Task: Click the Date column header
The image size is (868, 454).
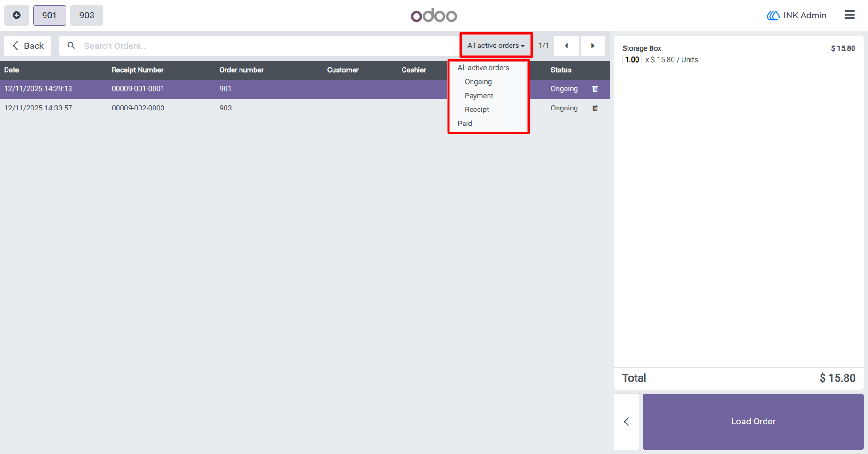Action: (x=12, y=70)
